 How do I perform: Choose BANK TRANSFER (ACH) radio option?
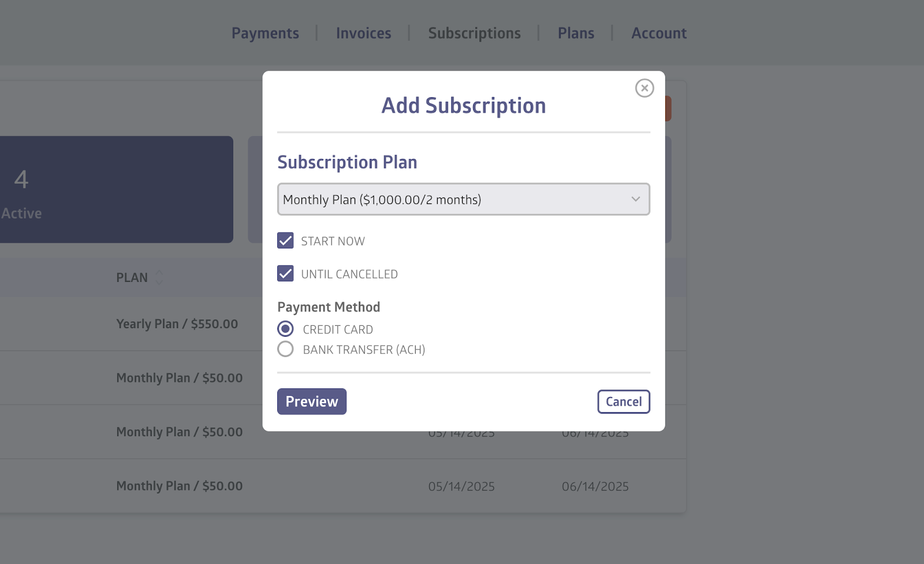[x=285, y=349]
